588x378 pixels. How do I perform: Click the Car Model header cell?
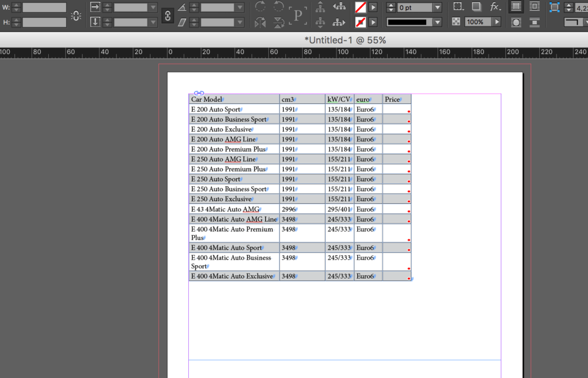[x=234, y=99]
